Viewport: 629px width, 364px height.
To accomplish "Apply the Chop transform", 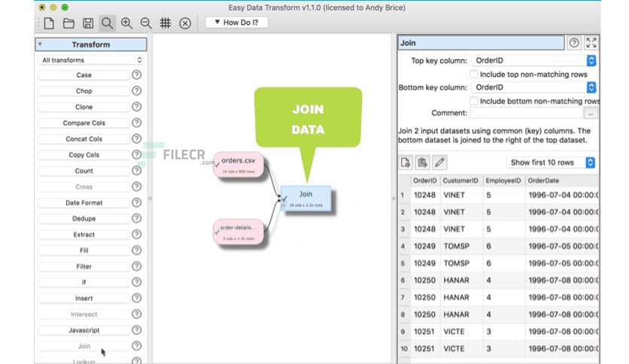I will pos(84,91).
